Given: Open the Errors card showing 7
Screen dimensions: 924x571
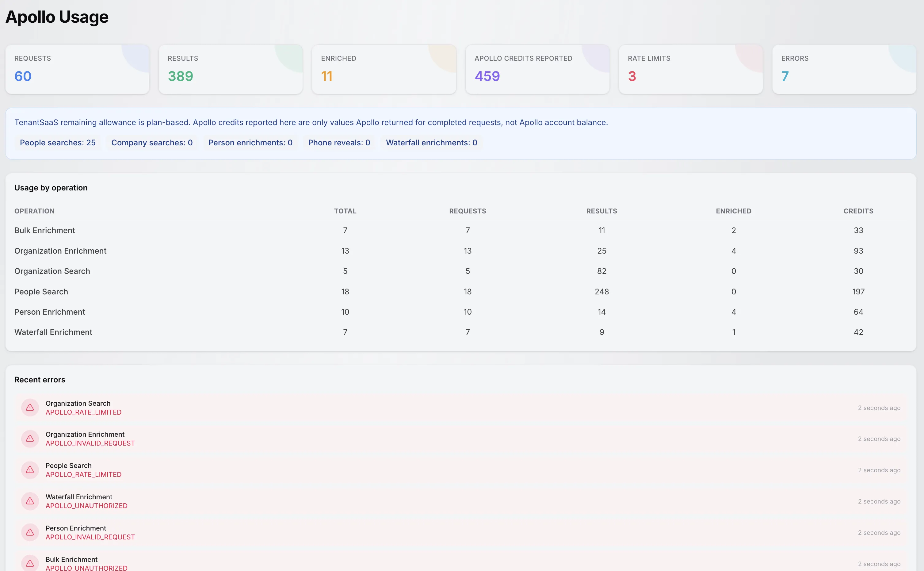Looking at the screenshot, I should [844, 70].
